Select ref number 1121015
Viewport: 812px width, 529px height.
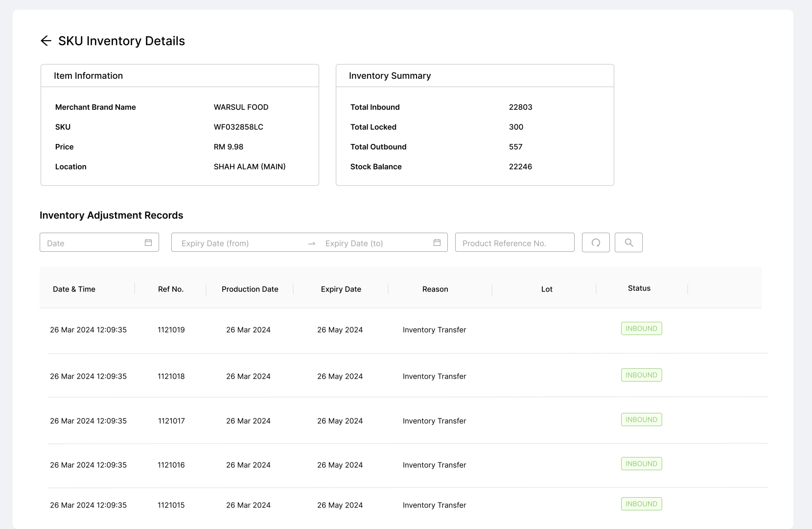[x=171, y=505]
